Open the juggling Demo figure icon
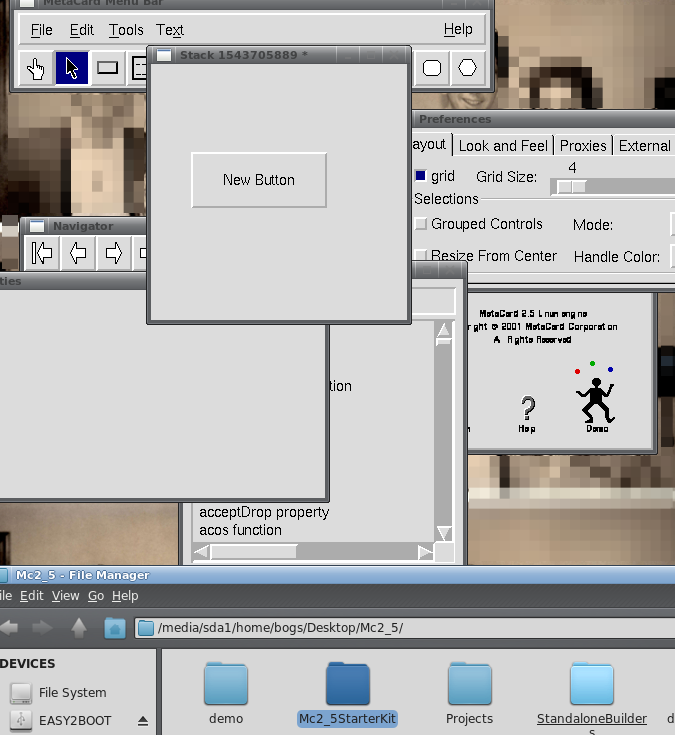 coord(596,399)
